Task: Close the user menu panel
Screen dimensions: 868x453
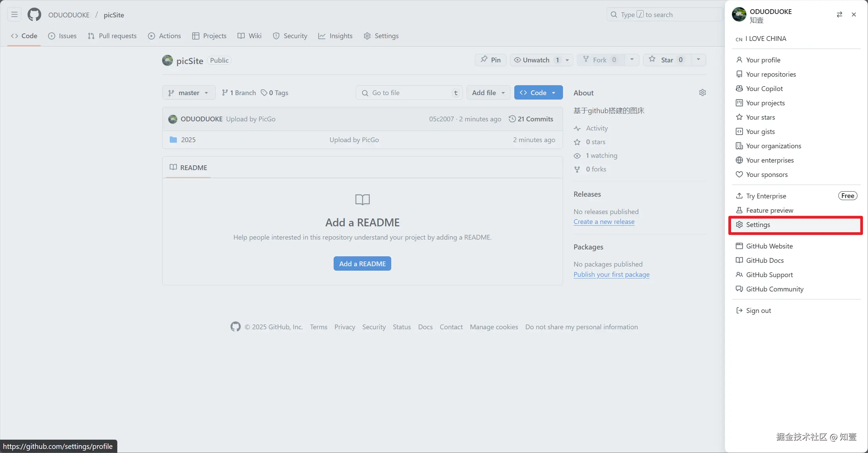Action: click(x=854, y=15)
